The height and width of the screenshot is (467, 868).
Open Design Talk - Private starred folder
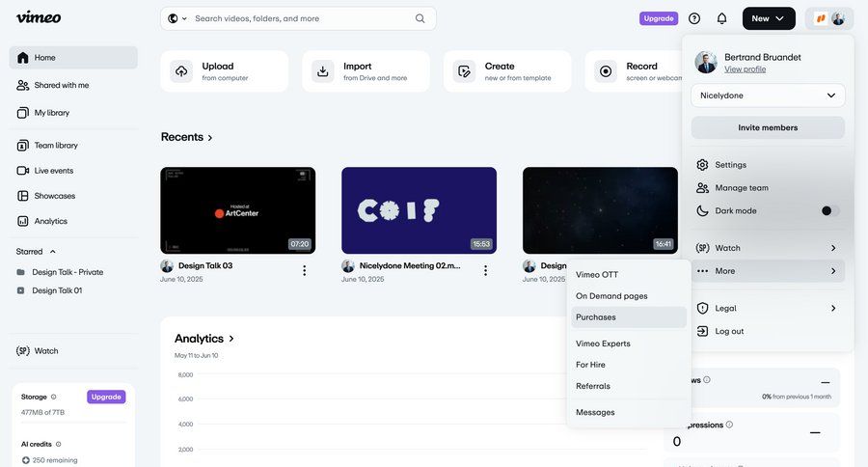coord(68,272)
